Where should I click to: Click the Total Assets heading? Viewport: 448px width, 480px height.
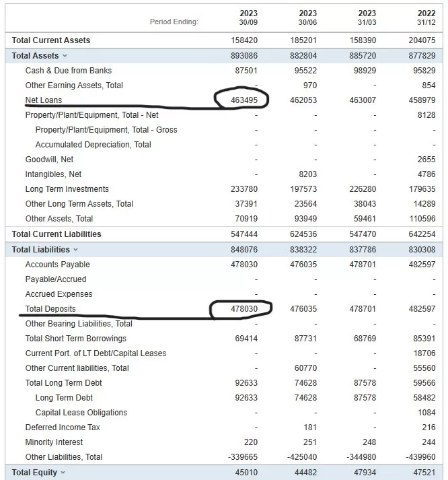(35, 56)
